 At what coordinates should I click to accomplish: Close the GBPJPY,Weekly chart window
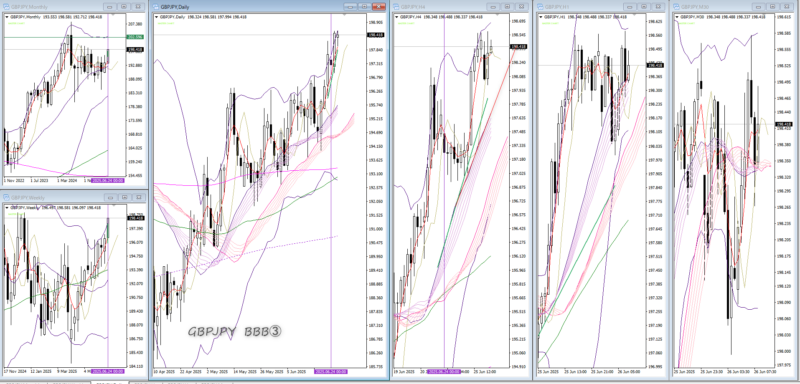[138, 197]
